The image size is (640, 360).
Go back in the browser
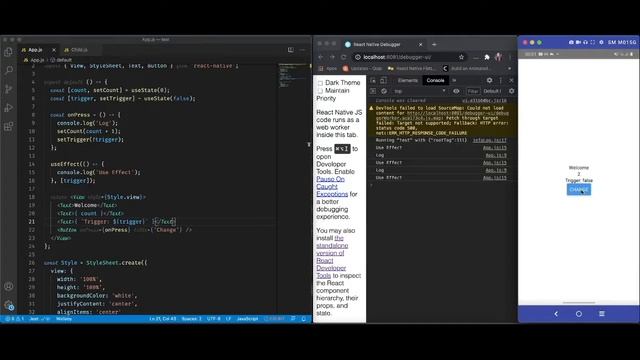click(320, 57)
